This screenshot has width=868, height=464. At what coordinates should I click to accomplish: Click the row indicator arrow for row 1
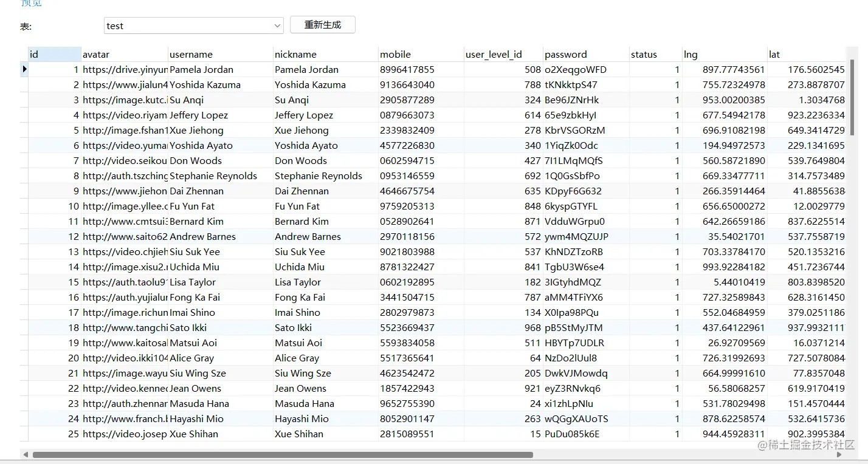pyautogui.click(x=24, y=69)
